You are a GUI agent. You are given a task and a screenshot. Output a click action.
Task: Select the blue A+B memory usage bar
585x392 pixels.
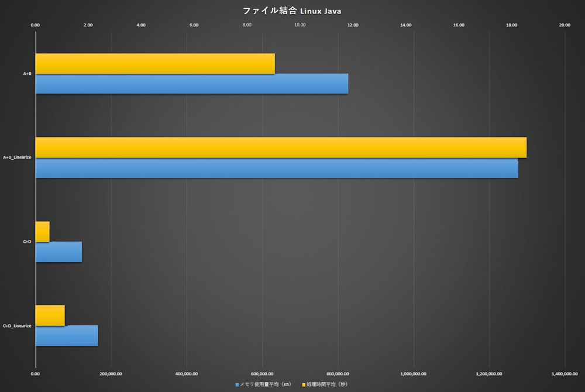(192, 84)
